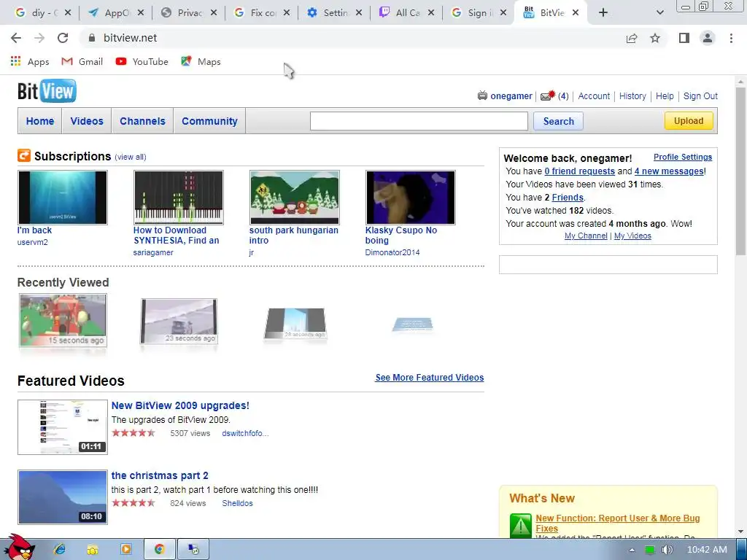Open the Apps grid bookmark
747x560 pixels.
pyautogui.click(x=29, y=61)
